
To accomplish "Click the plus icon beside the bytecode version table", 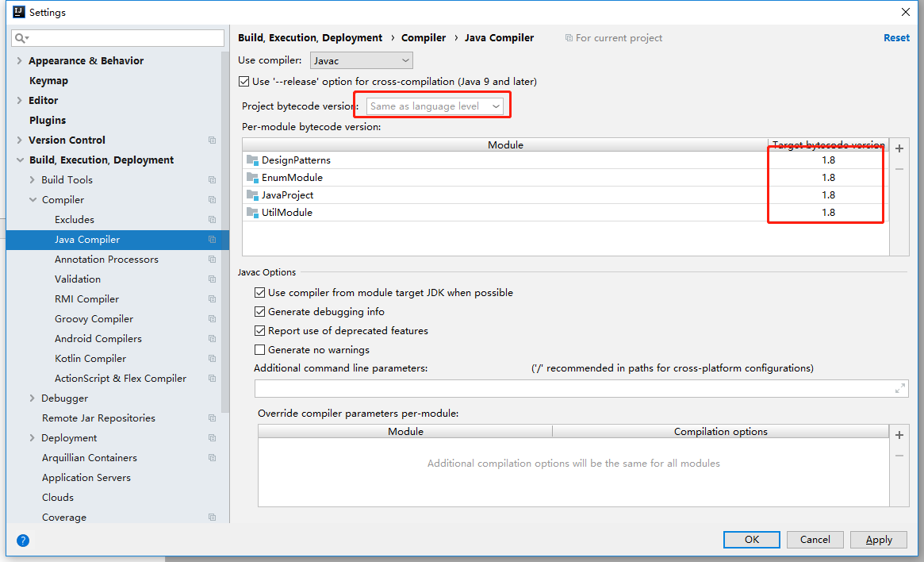I will pyautogui.click(x=899, y=148).
